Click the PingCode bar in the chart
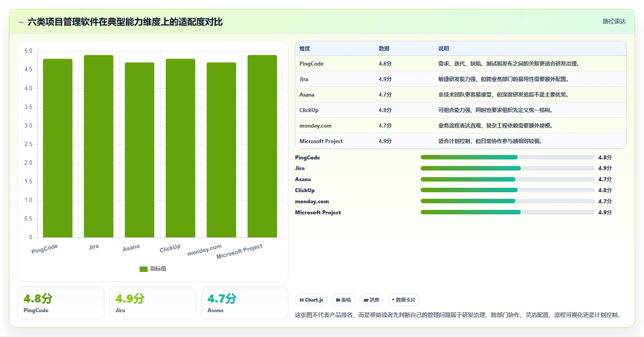Image resolution: width=644 pixels, height=337 pixels. tap(58, 148)
